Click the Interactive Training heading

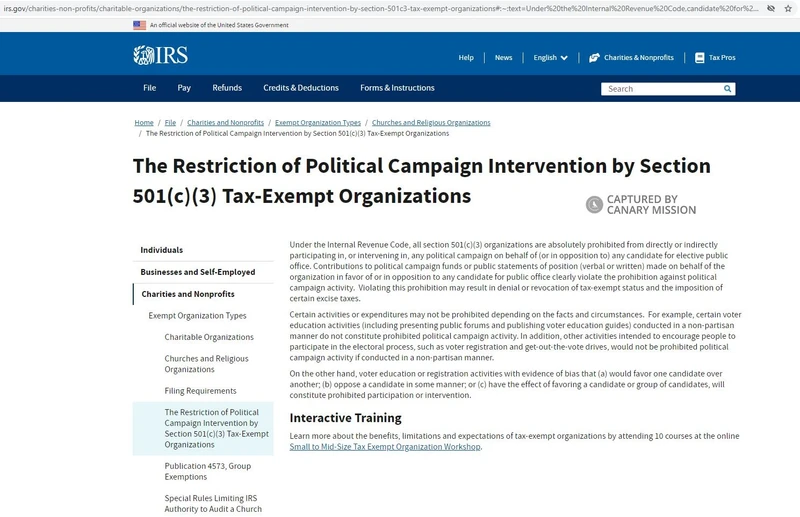click(345, 418)
